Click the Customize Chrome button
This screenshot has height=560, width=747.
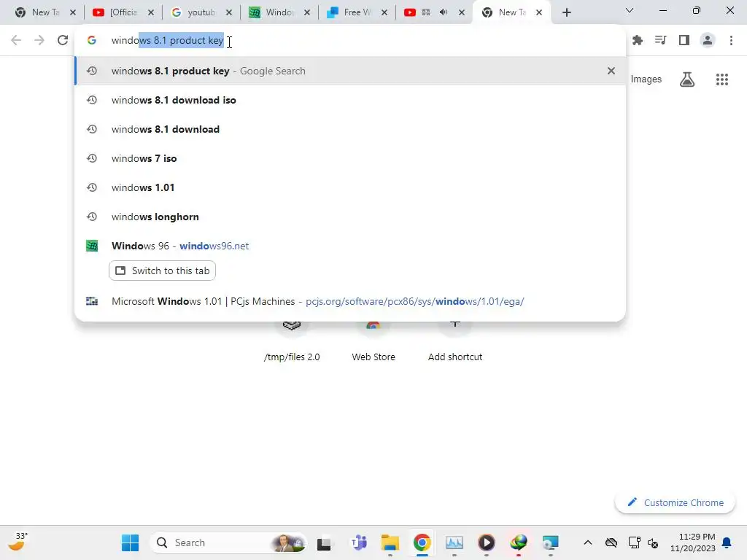point(675,502)
